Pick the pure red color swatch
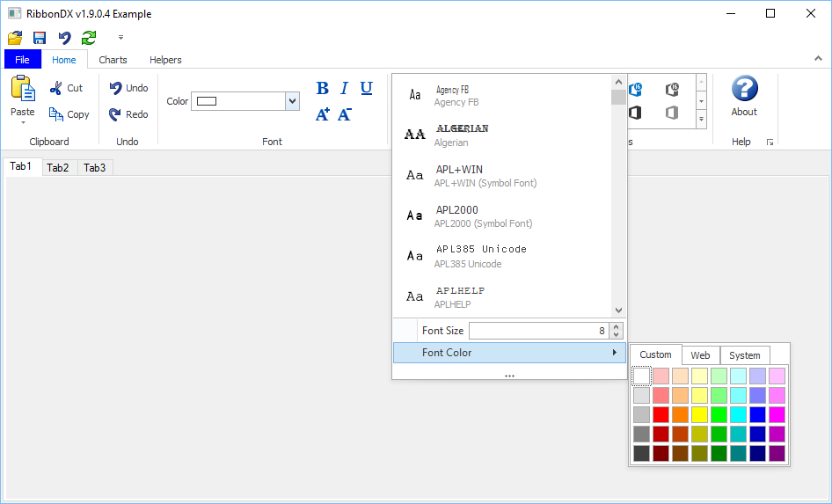 click(660, 414)
